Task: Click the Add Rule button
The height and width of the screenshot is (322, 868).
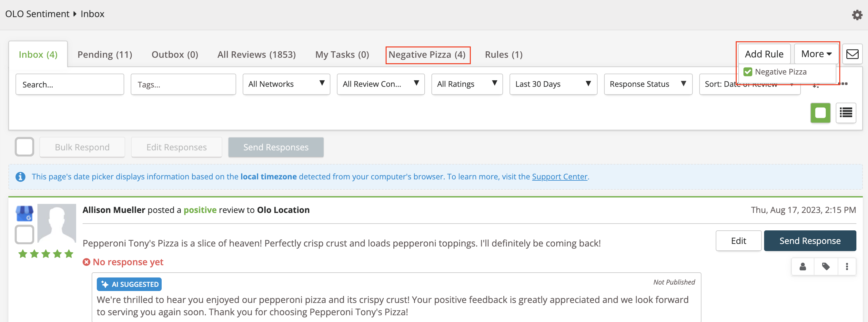Action: (764, 54)
